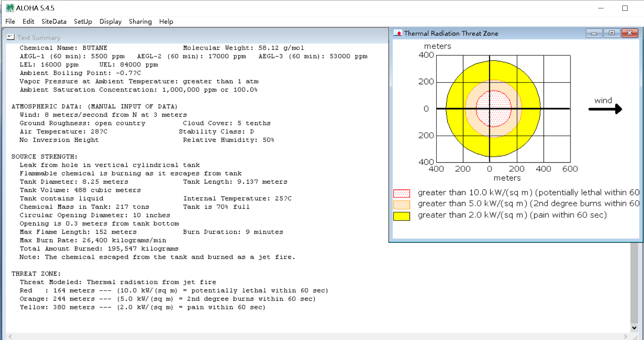Click the 'Max Flame Length: 152 meters' text
The width and height of the screenshot is (644, 340).
78,232
